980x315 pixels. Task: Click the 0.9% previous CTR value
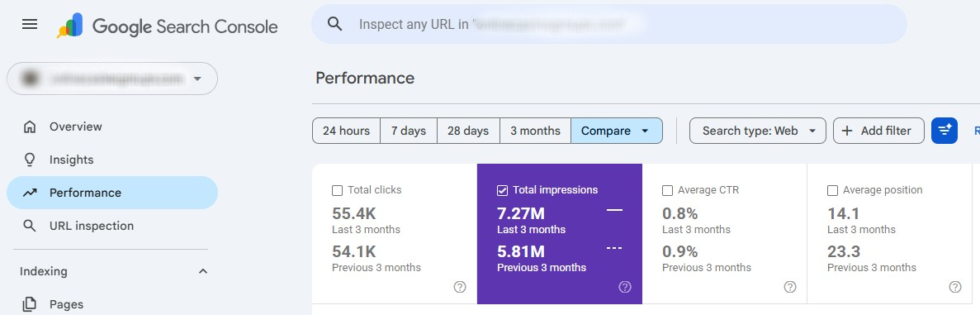click(680, 251)
